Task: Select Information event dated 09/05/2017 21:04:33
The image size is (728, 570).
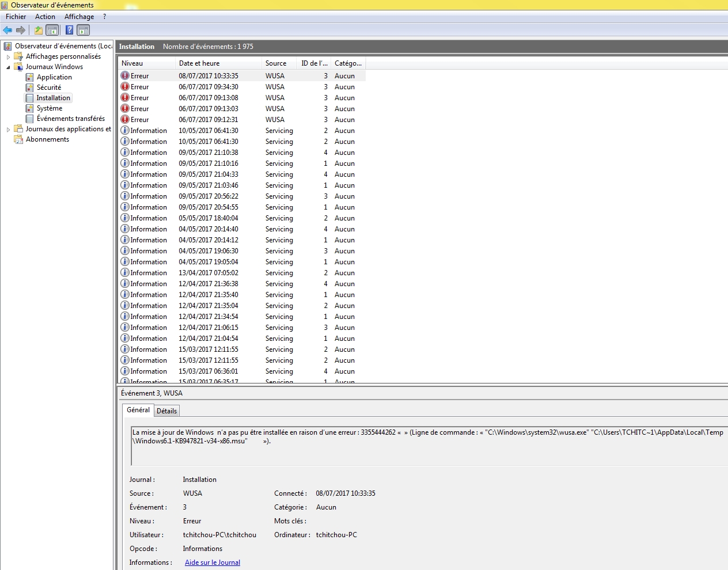Action: [x=242, y=174]
